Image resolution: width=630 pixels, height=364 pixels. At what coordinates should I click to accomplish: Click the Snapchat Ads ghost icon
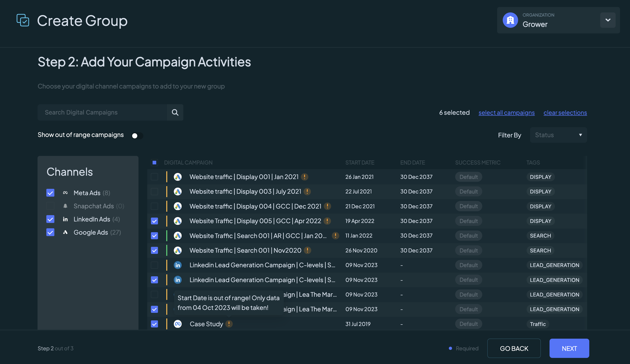point(65,206)
